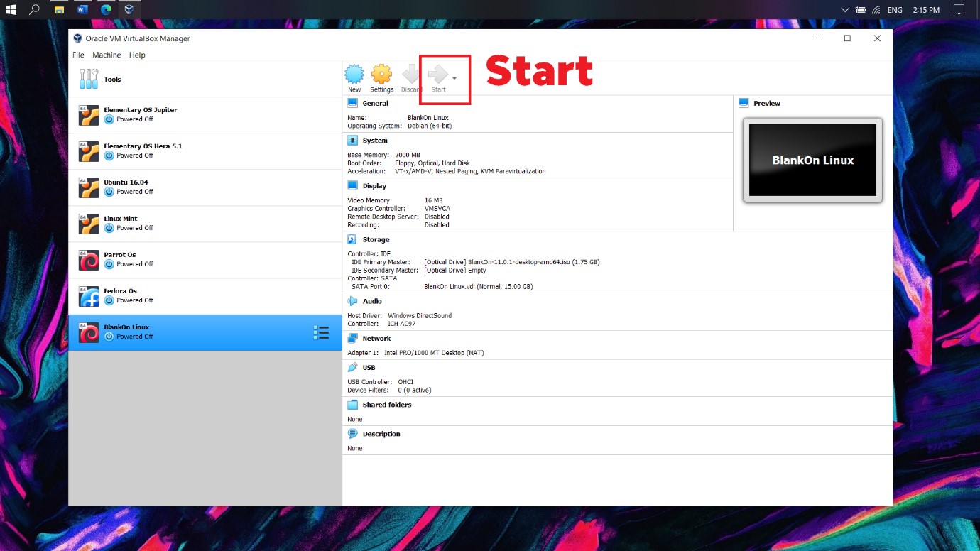Viewport: 980px width, 551px height.
Task: Click the Start arrow icon
Action: coord(438,74)
